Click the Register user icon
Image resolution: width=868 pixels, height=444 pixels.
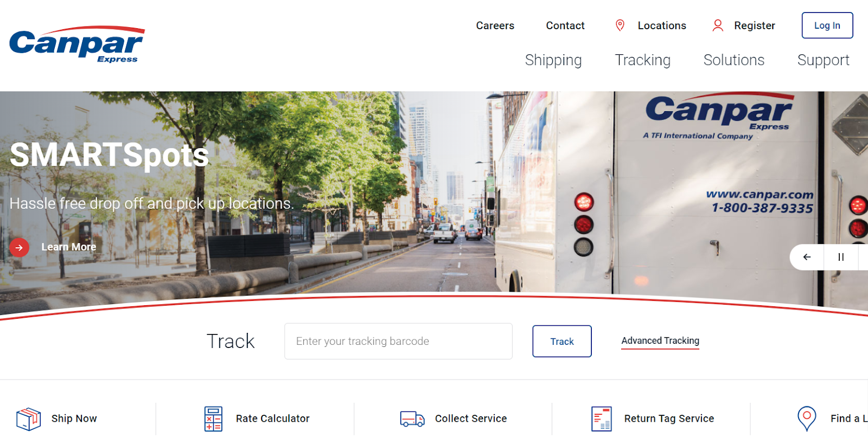click(x=718, y=25)
